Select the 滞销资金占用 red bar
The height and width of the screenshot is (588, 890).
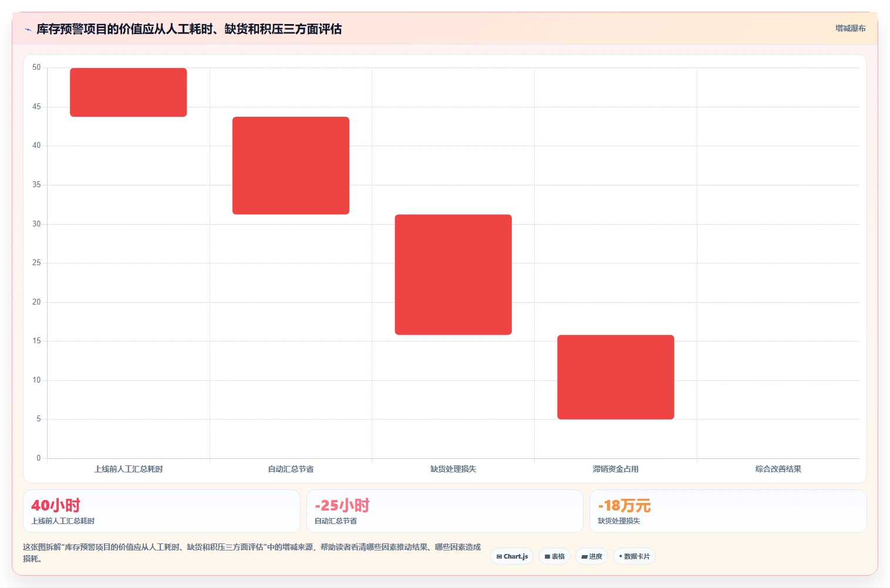pyautogui.click(x=616, y=377)
